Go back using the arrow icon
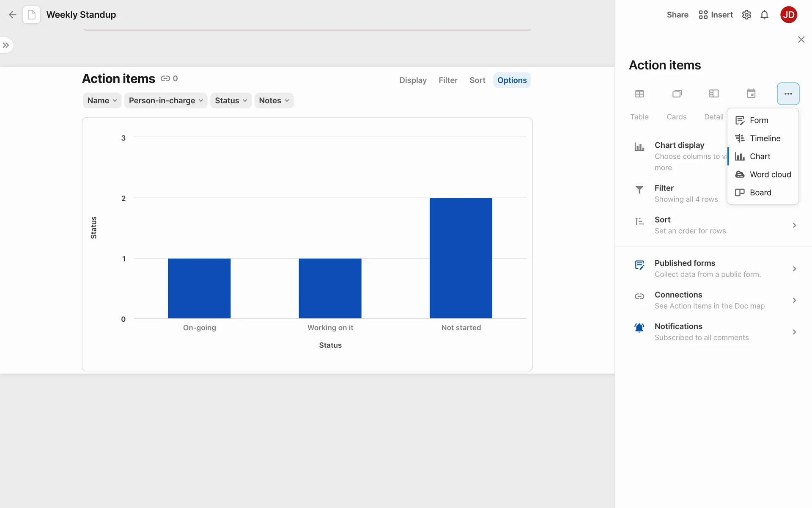 tap(12, 15)
